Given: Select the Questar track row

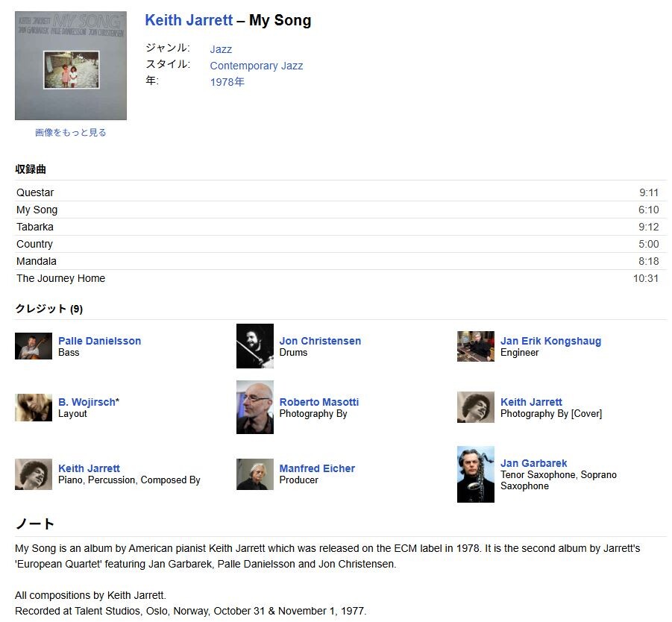Looking at the screenshot, I should pyautogui.click(x=341, y=192).
